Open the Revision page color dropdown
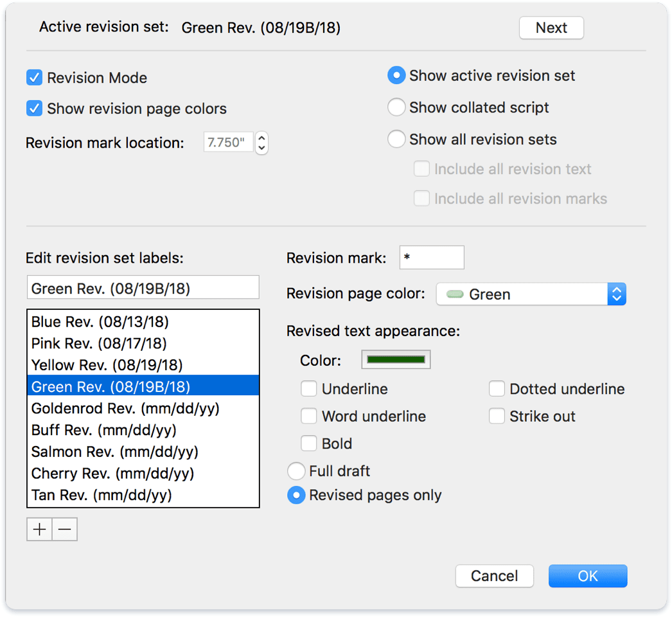The width and height of the screenshot is (672, 617). click(x=615, y=294)
